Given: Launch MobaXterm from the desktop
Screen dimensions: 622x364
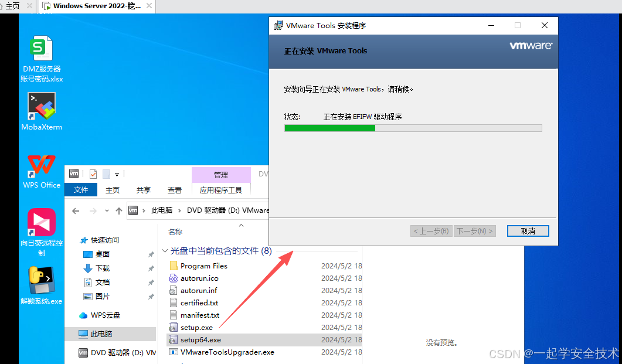Looking at the screenshot, I should [42, 111].
